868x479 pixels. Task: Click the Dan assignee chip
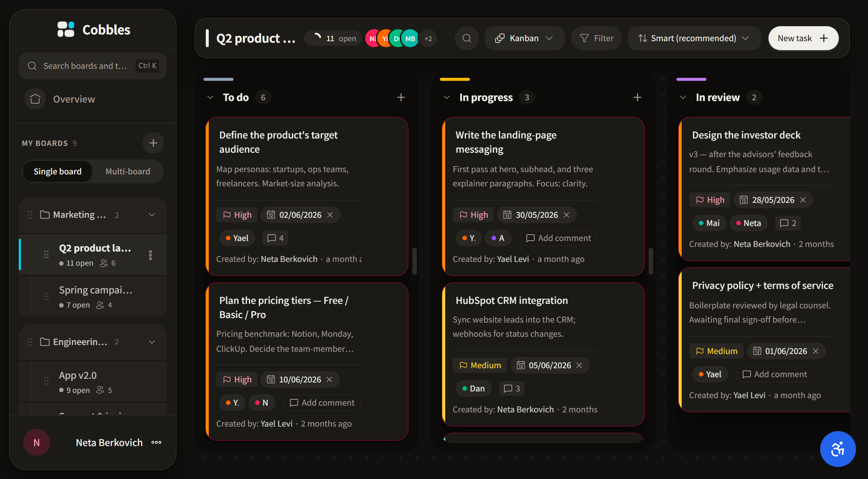coord(473,388)
